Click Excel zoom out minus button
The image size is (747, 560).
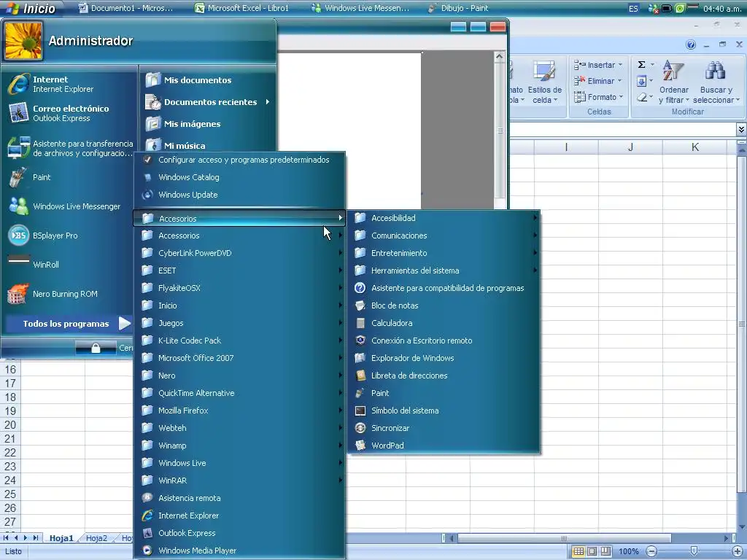[651, 551]
